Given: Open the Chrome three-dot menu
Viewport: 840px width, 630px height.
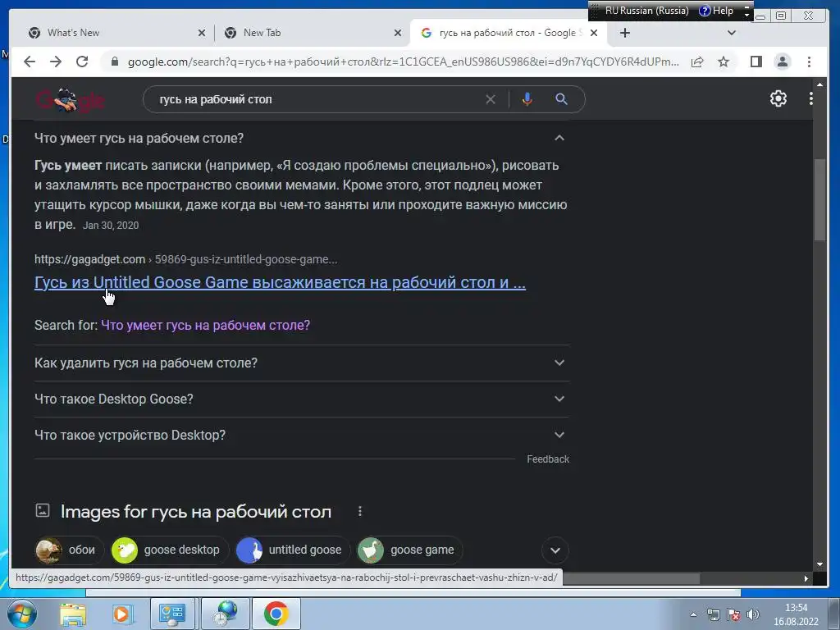Looking at the screenshot, I should pyautogui.click(x=809, y=62).
